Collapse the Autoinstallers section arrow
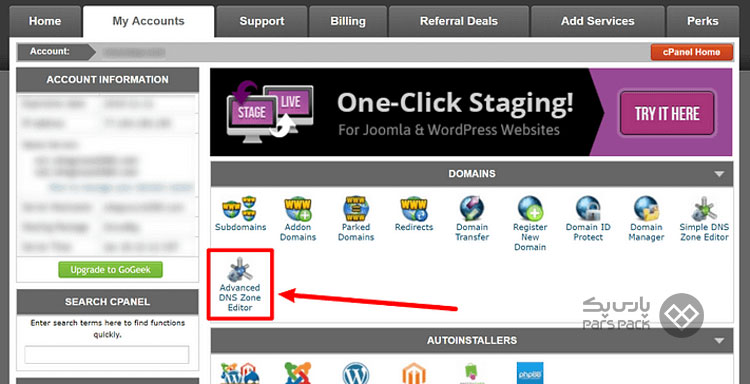The image size is (750, 384). pyautogui.click(x=719, y=341)
